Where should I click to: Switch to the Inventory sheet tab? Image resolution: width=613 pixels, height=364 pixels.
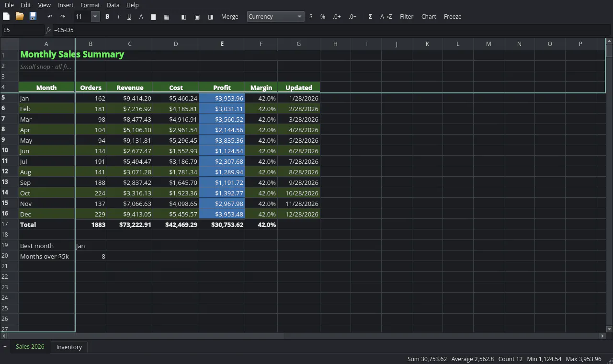tap(69, 347)
